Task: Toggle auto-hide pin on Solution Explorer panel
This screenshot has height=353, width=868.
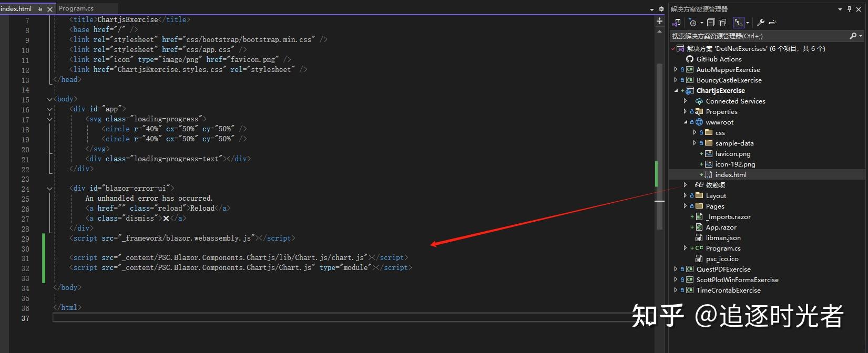Action: point(849,9)
